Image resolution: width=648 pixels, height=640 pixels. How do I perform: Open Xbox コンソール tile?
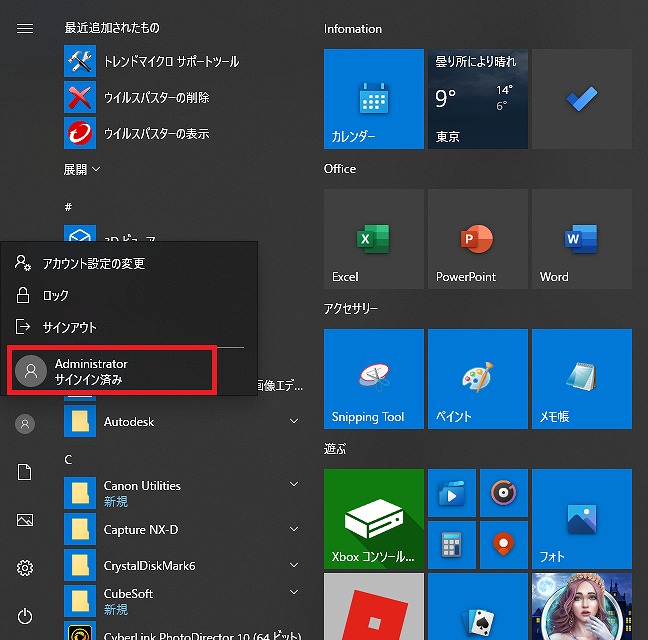point(374,519)
